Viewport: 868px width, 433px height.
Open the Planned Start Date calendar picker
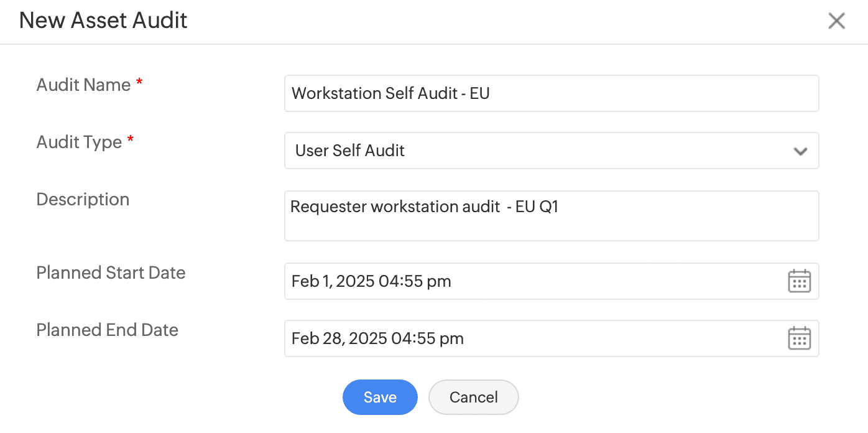799,281
